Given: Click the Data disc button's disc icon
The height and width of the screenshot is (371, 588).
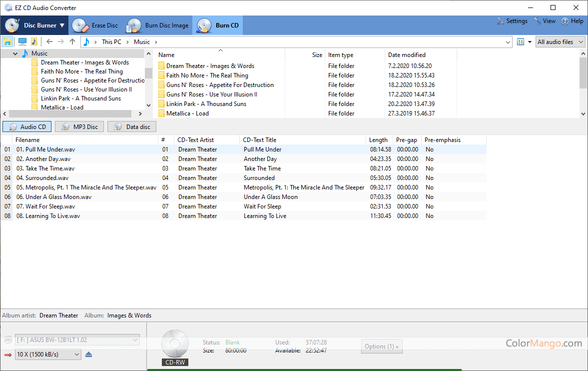Looking at the screenshot, I should pyautogui.click(x=118, y=127).
